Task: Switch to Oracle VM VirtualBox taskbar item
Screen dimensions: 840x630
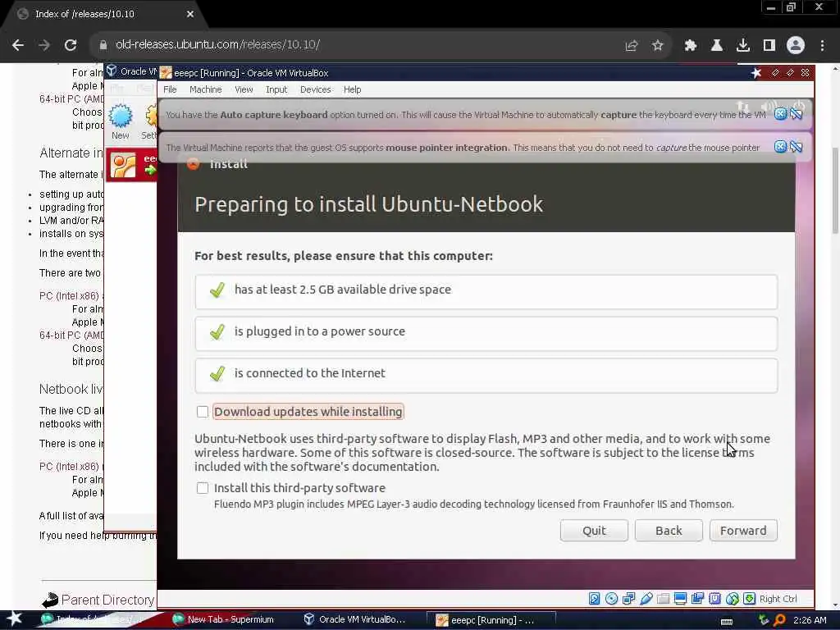Action: (354, 620)
